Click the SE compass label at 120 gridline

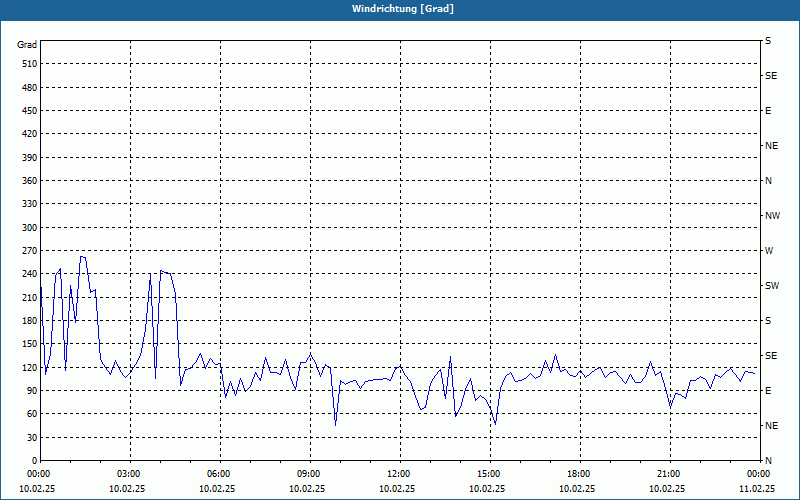[x=771, y=356]
